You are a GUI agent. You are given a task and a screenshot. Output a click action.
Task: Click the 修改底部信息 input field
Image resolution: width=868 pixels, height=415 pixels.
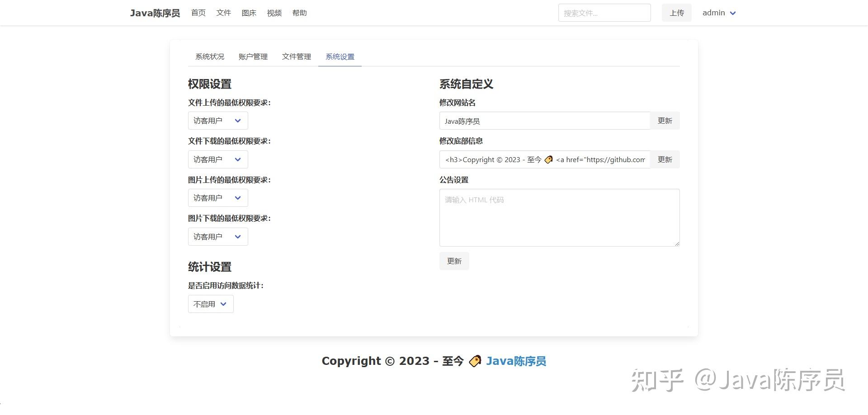coord(545,159)
